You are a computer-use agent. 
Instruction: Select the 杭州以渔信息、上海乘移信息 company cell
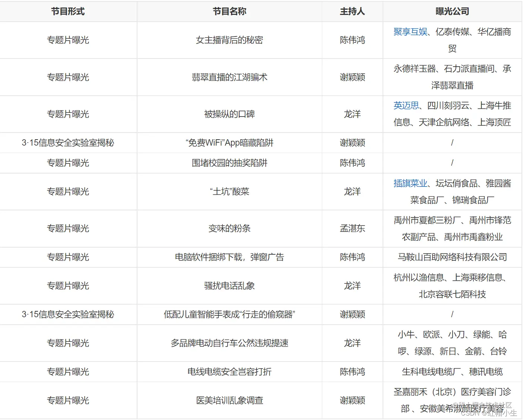452,286
